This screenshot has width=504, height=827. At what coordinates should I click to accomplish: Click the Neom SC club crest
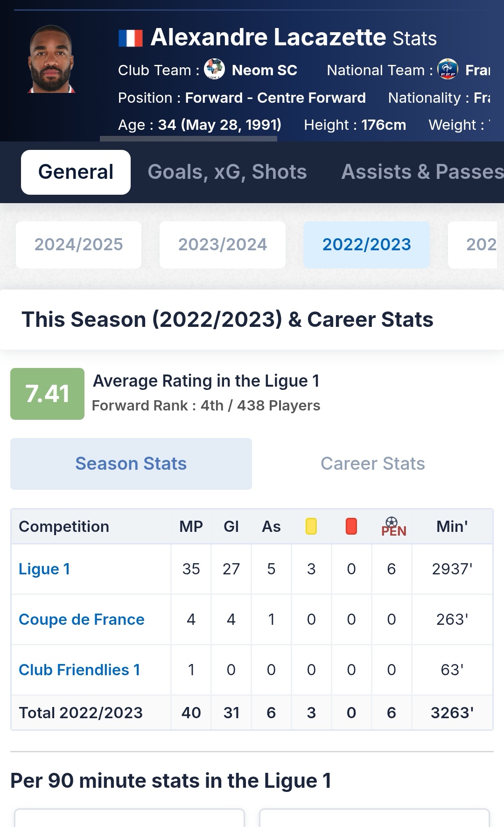[x=215, y=69]
